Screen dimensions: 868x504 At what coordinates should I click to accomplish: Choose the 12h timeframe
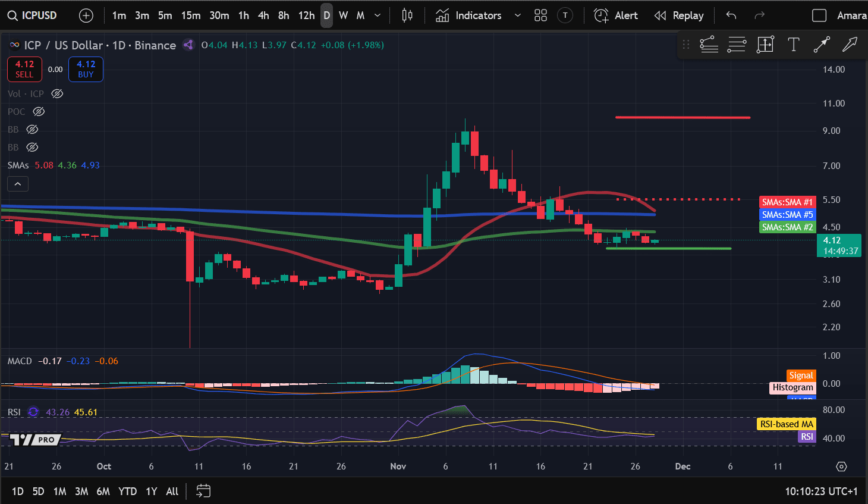[306, 15]
